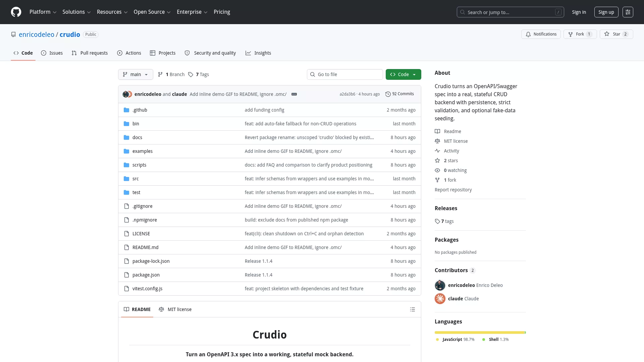Viewport: 644px width, 362px height.
Task: Open the Projects tab
Action: pos(163,53)
